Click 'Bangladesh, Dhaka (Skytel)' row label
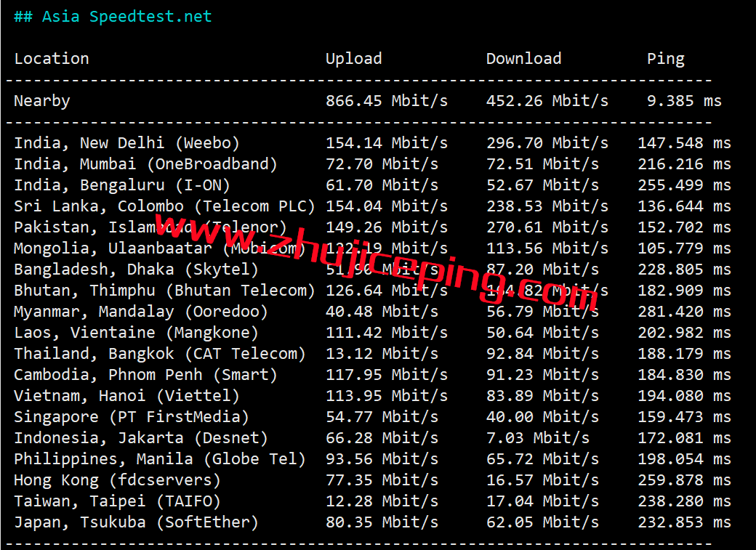Image resolution: width=756 pixels, height=550 pixels. click(x=136, y=270)
